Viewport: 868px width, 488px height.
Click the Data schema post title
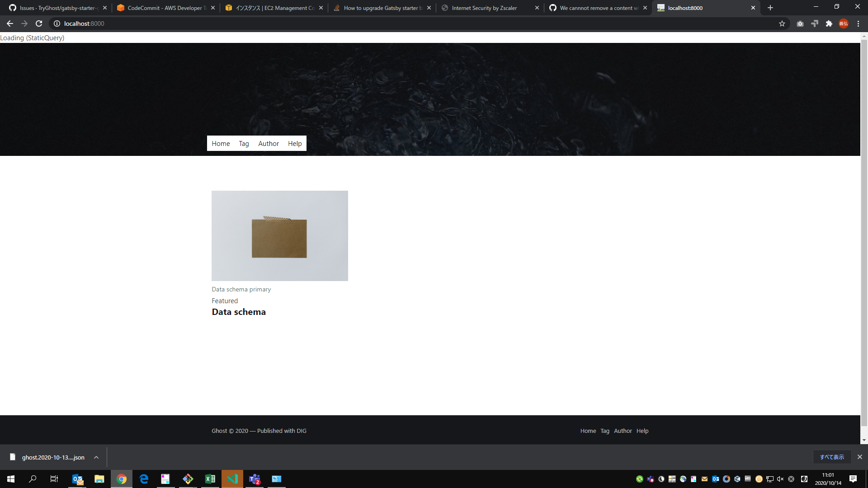[239, 312]
